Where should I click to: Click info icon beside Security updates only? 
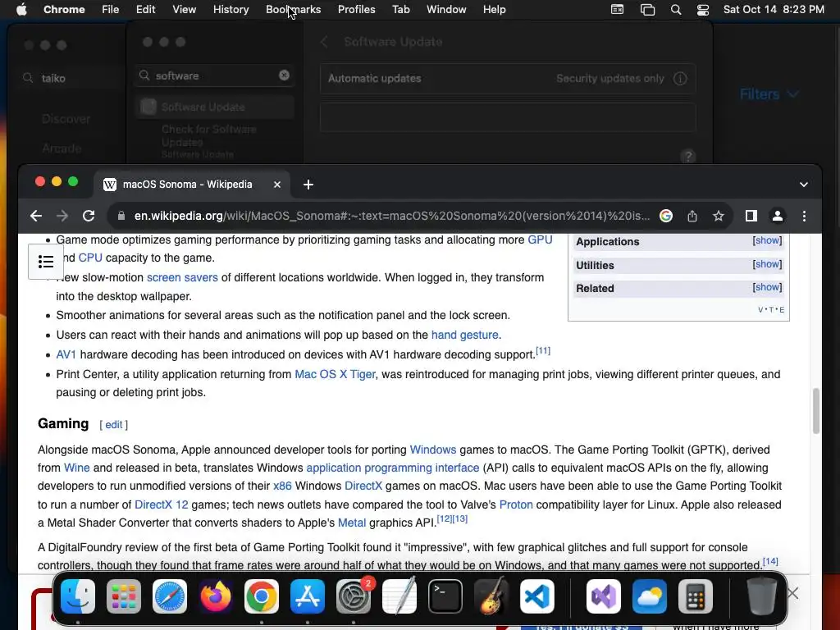coord(680,79)
